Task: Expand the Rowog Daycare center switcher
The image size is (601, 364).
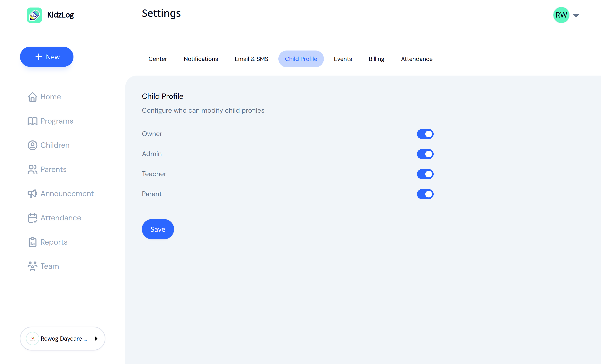Action: click(62, 338)
